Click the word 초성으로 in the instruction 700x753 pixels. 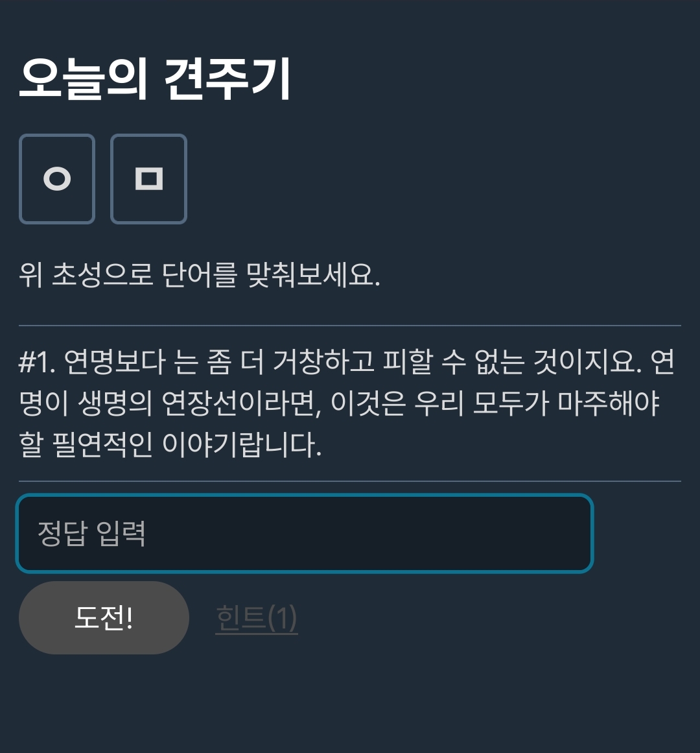tap(102, 276)
